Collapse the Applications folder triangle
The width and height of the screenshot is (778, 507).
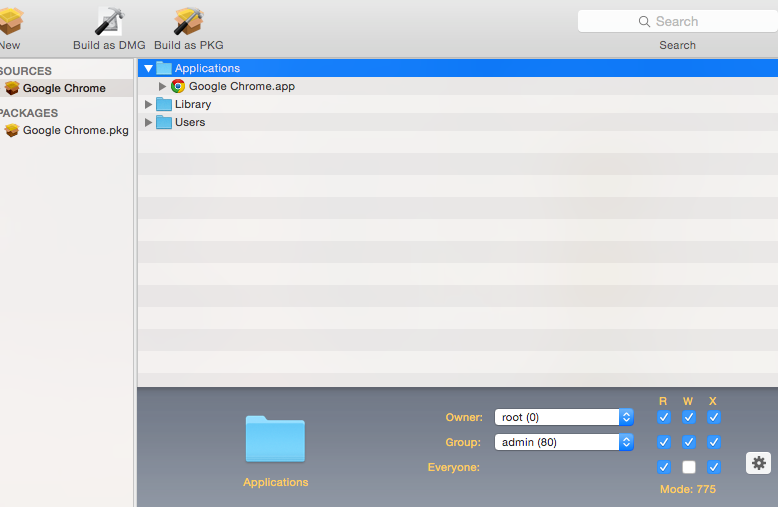coord(148,68)
